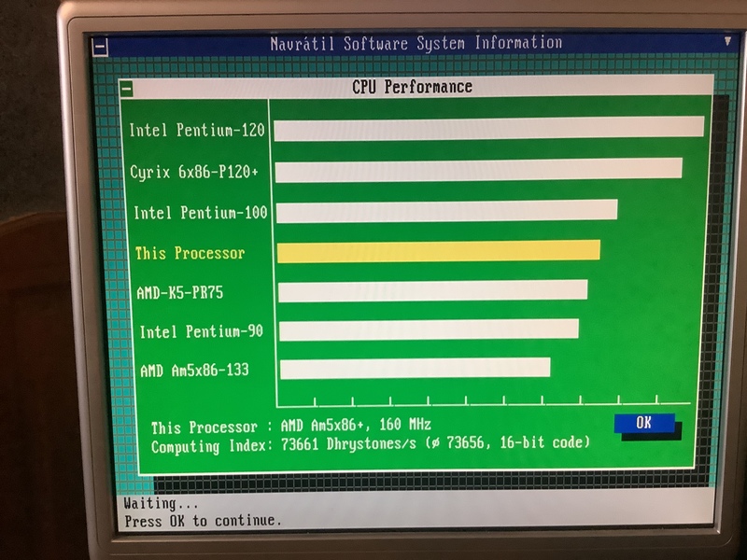Viewport: 747px width, 560px height.
Task: Click the OK button
Action: (x=644, y=423)
